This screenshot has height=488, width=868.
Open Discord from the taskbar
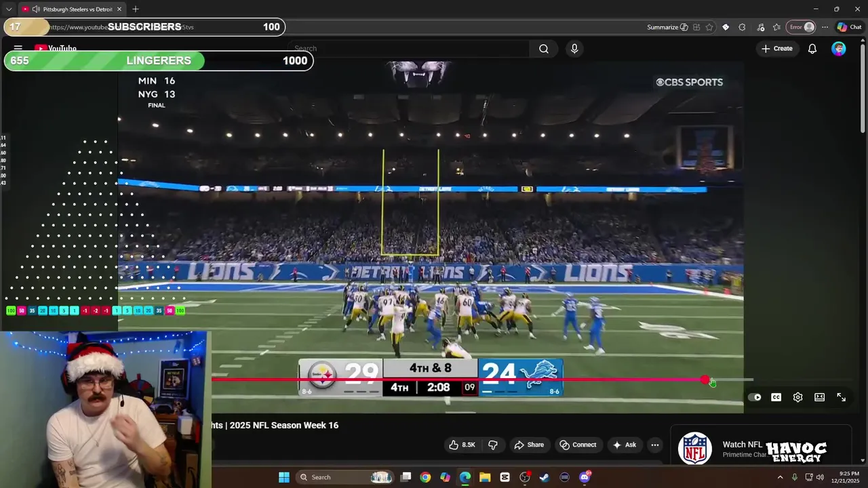click(x=585, y=477)
